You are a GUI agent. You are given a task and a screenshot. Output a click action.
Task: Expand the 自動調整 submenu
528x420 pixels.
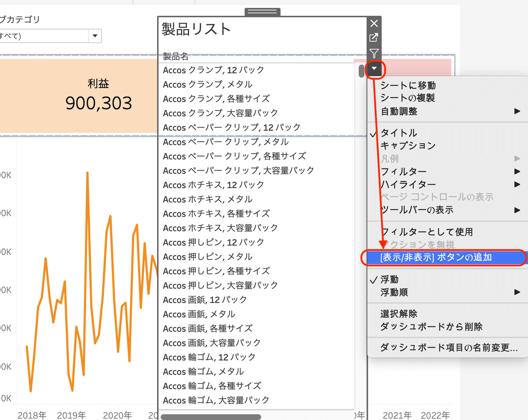click(447, 111)
